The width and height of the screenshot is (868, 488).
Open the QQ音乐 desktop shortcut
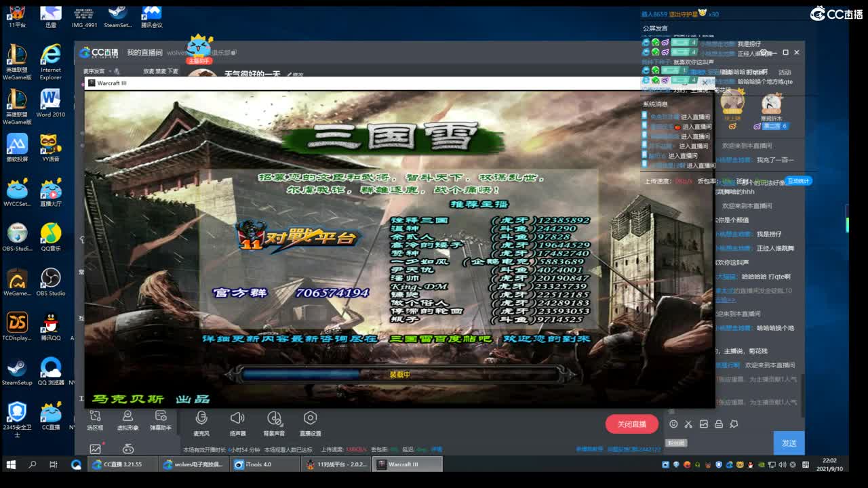(51, 237)
